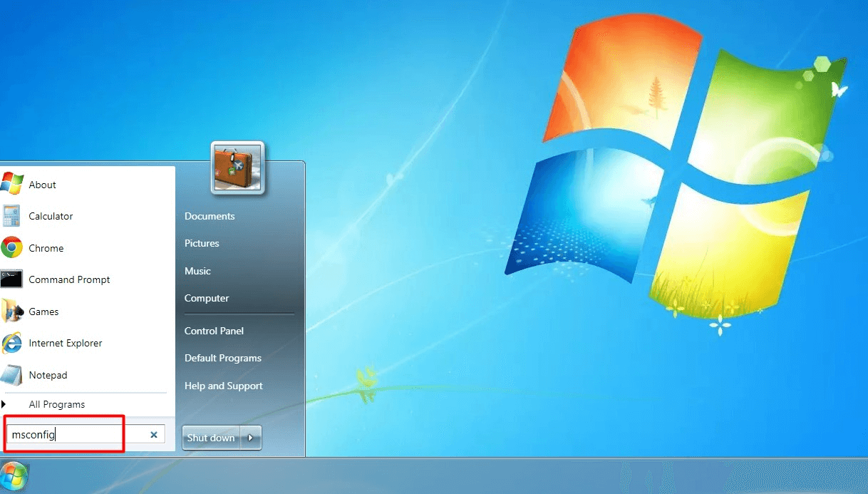Click the Shut down button
The width and height of the screenshot is (868, 494).
(211, 438)
